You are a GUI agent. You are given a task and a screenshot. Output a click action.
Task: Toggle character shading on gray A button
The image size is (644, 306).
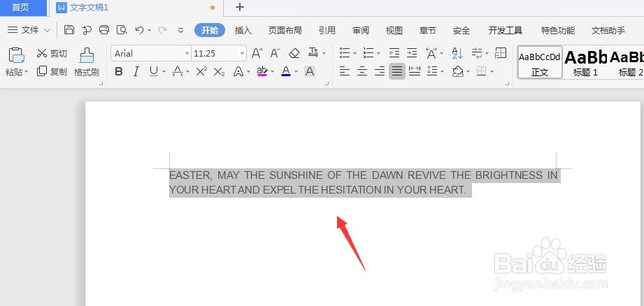(310, 72)
